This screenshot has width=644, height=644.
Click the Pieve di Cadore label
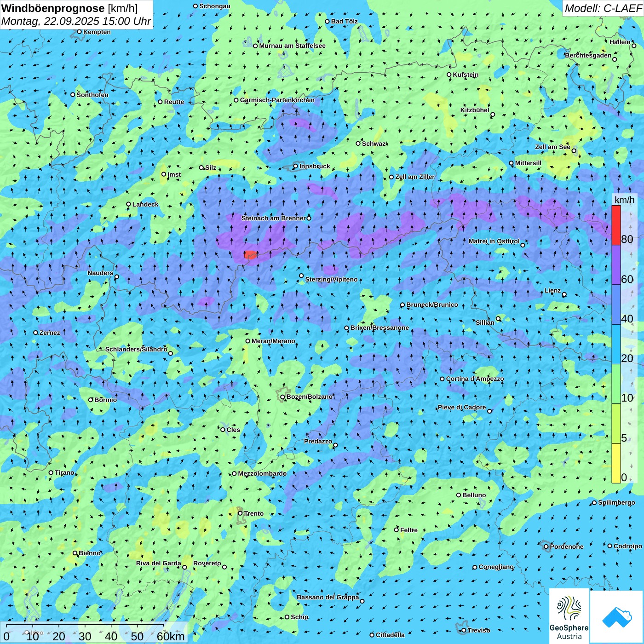click(x=462, y=408)
